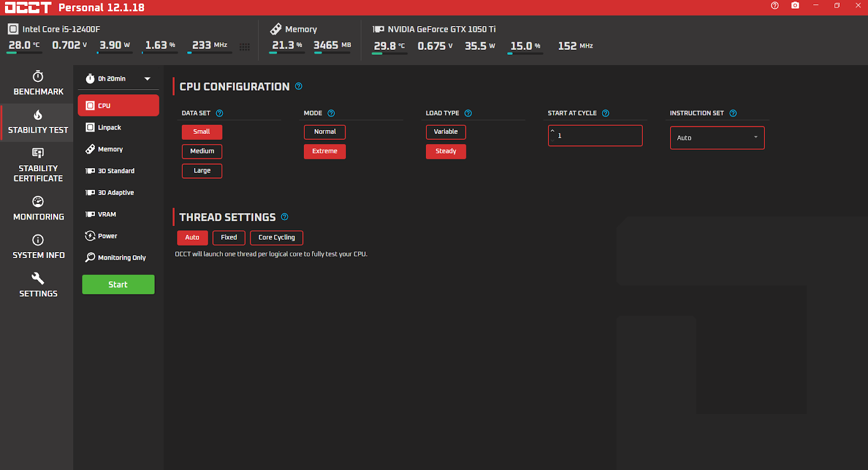Open the CPU sensor grid icon

[245, 47]
